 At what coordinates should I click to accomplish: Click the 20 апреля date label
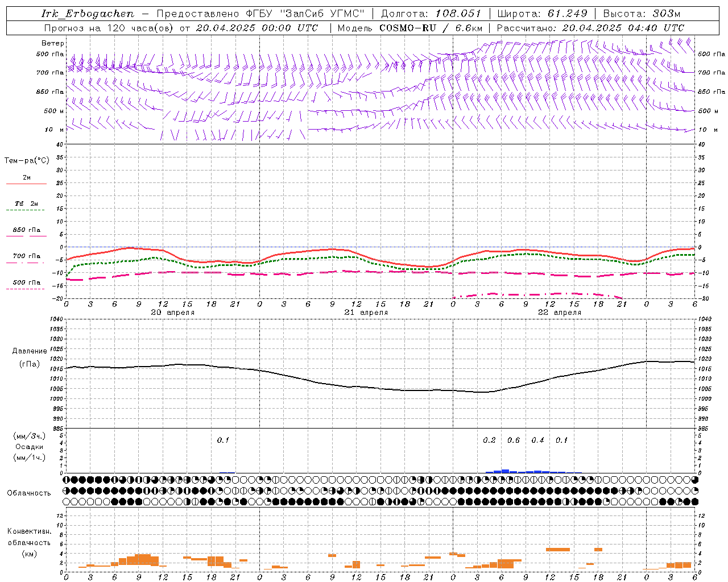pos(172,313)
